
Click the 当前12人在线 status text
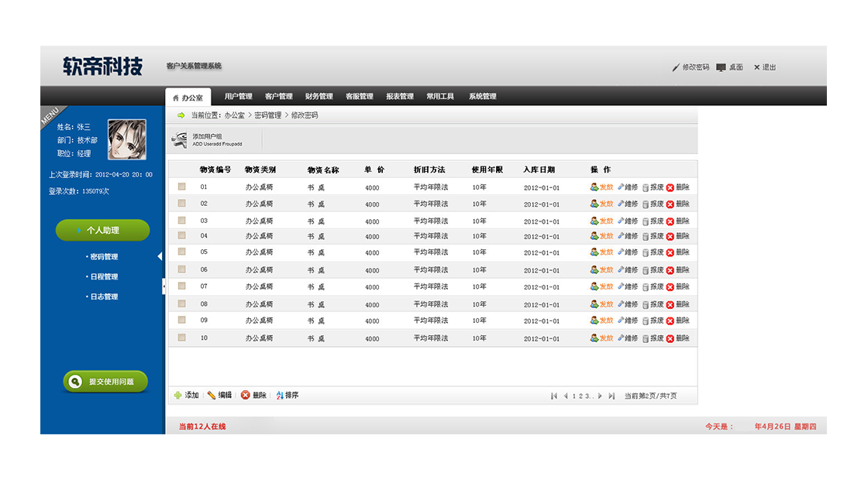click(202, 427)
